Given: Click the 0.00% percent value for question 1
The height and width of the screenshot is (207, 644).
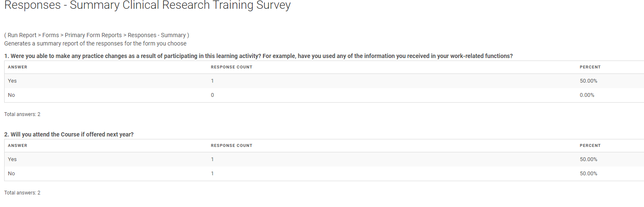Looking at the screenshot, I should [587, 95].
